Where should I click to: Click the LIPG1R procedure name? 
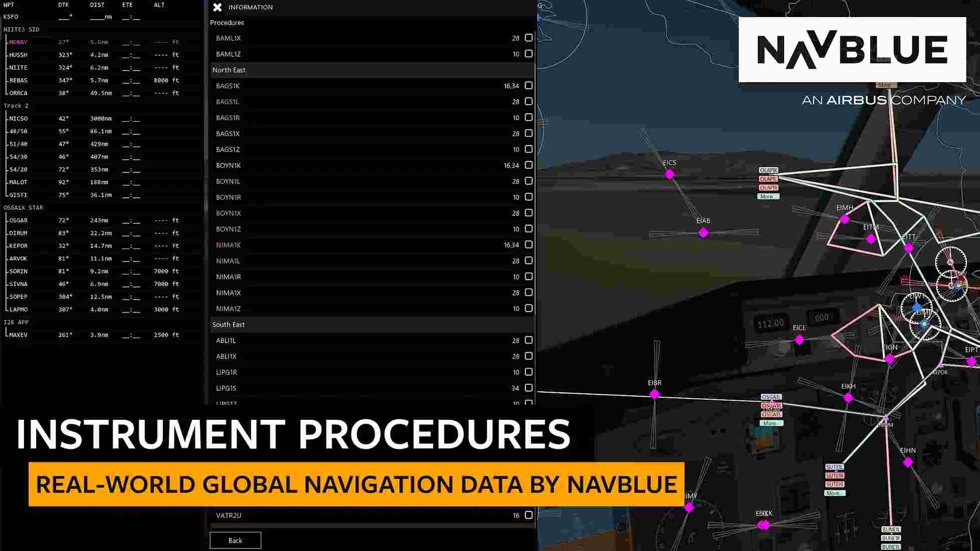pyautogui.click(x=226, y=372)
